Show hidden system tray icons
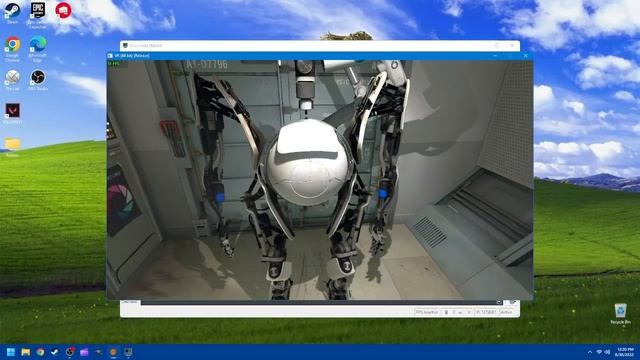The image size is (640, 360). (x=589, y=352)
